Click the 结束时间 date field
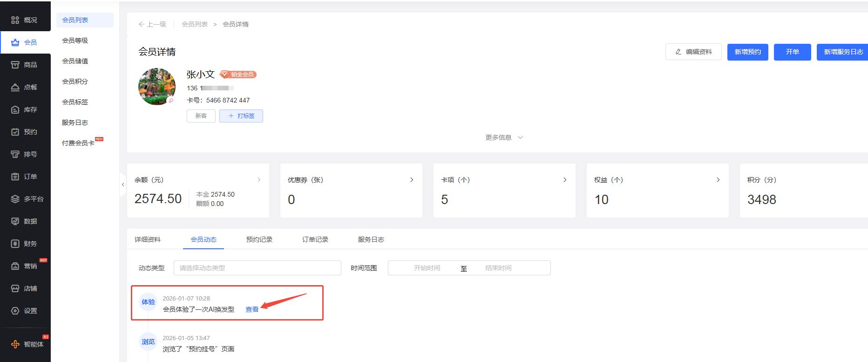The height and width of the screenshot is (362, 868). point(498,268)
